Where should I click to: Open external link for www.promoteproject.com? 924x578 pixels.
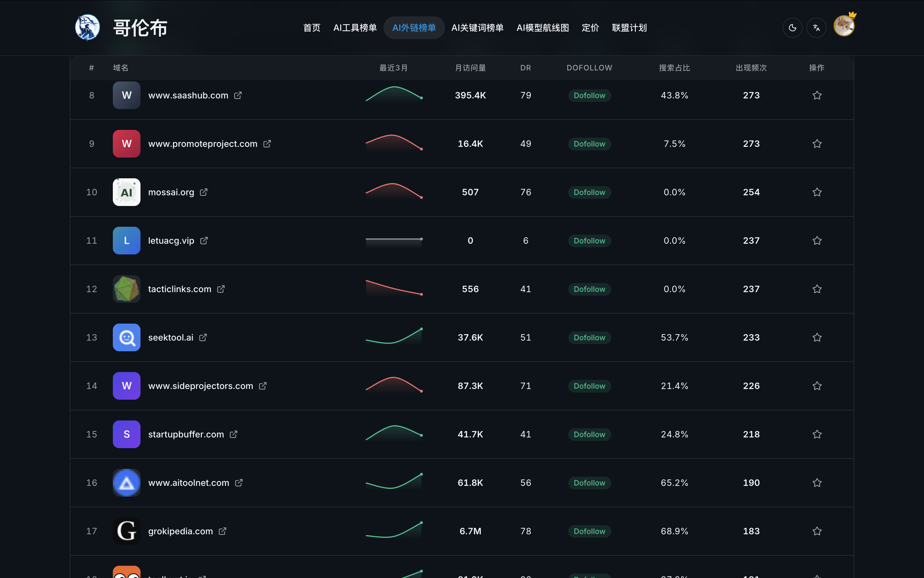click(x=267, y=144)
